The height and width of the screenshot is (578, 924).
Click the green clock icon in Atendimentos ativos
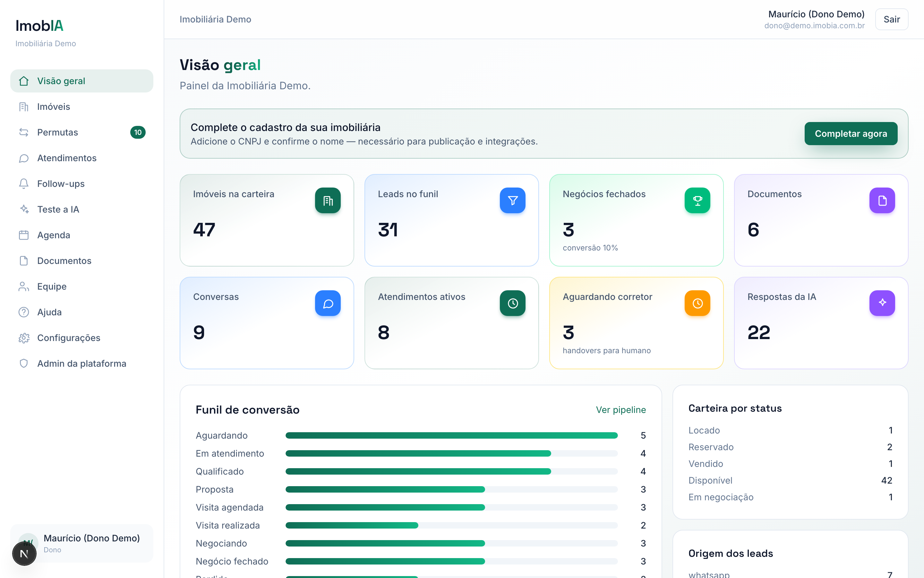tap(512, 303)
